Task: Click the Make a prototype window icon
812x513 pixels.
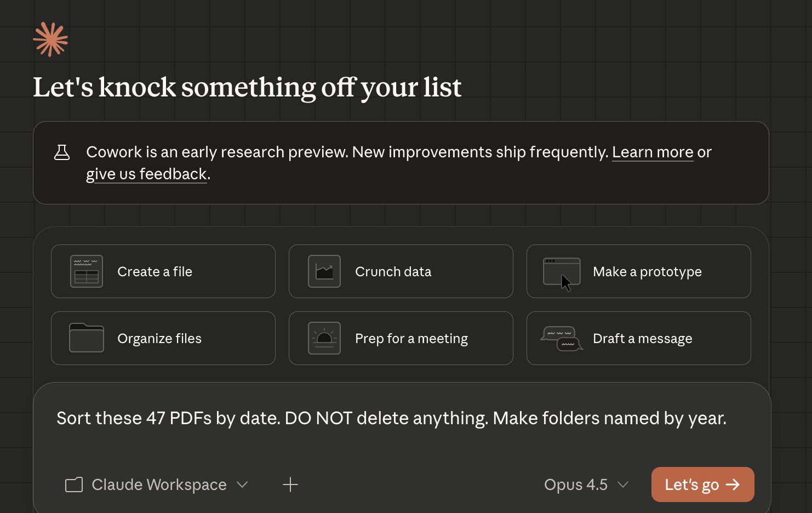Action: 562,271
